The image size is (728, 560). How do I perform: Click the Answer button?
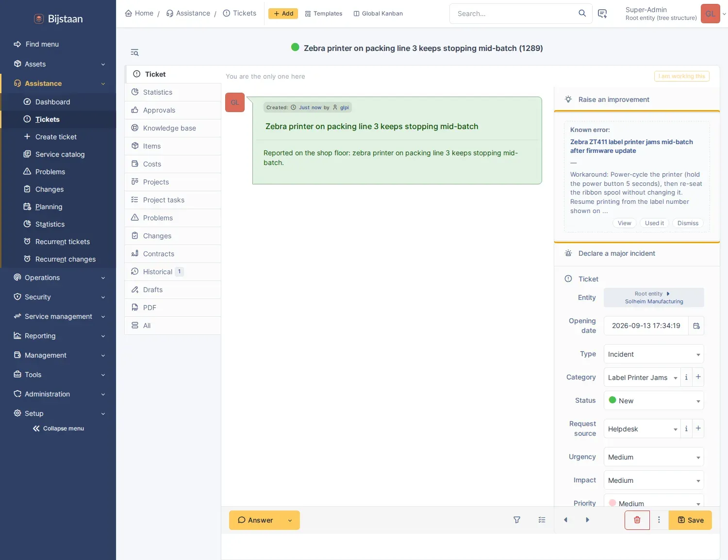tap(256, 520)
